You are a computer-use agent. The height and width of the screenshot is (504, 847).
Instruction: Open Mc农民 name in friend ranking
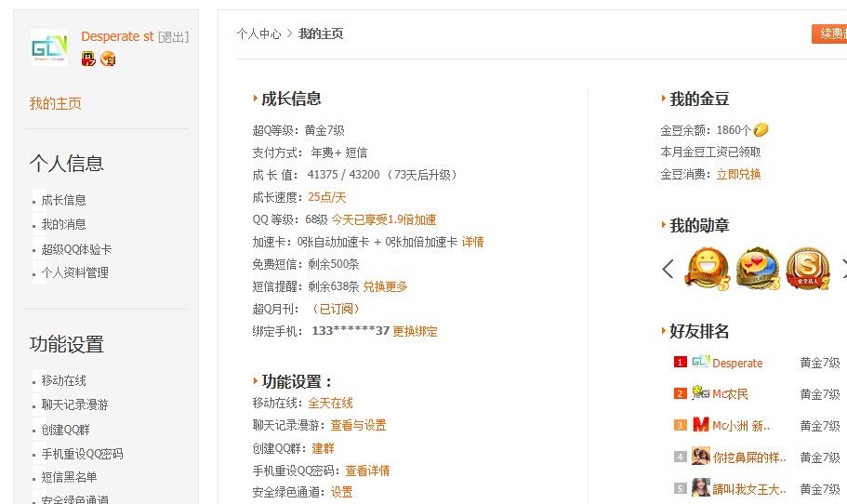coord(731,394)
